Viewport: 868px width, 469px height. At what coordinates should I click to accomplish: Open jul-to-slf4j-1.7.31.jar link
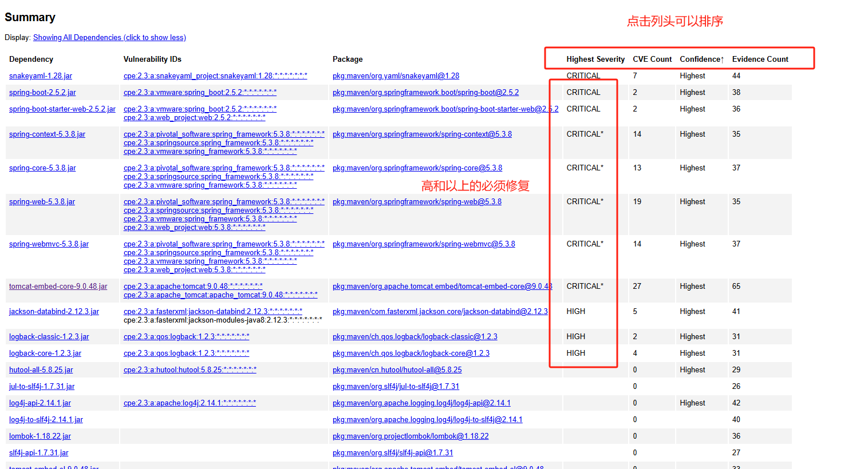(x=42, y=387)
